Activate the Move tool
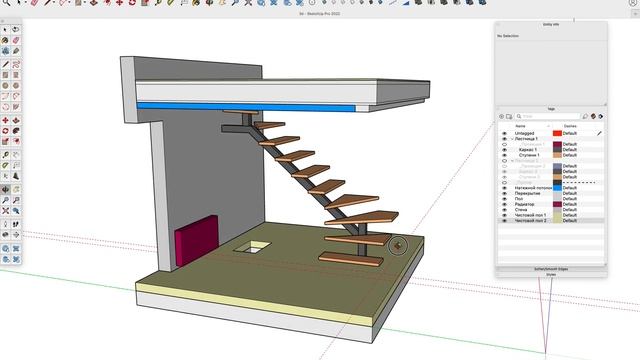 [5, 120]
